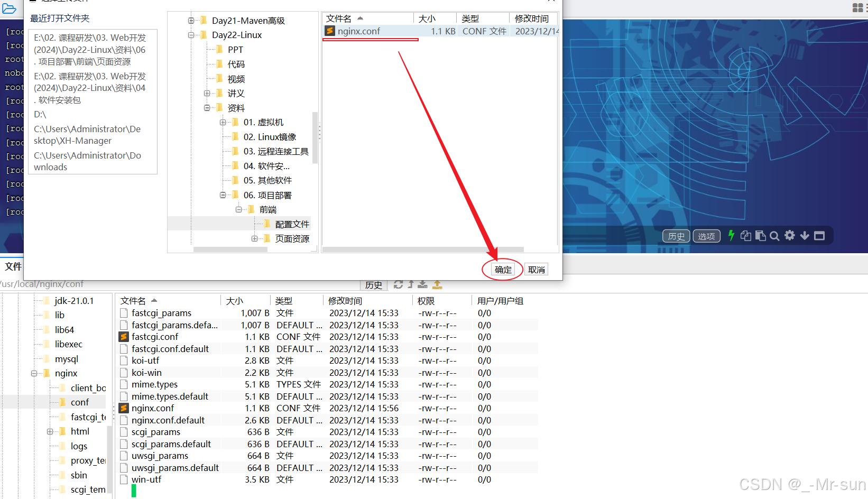Click the dialog folder tree vertical scrollbar
Viewport: 868px width, 499px height.
pos(315,137)
